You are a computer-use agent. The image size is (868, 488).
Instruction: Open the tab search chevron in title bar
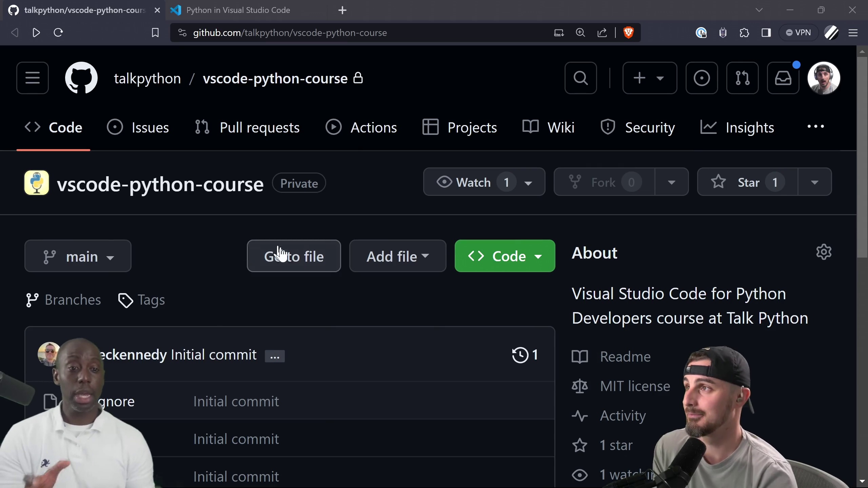[759, 10]
